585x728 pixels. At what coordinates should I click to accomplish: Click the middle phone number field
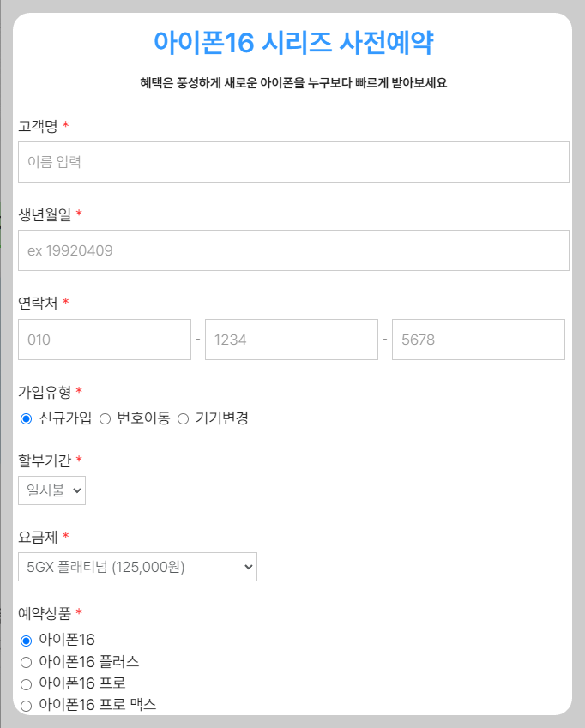(x=292, y=339)
